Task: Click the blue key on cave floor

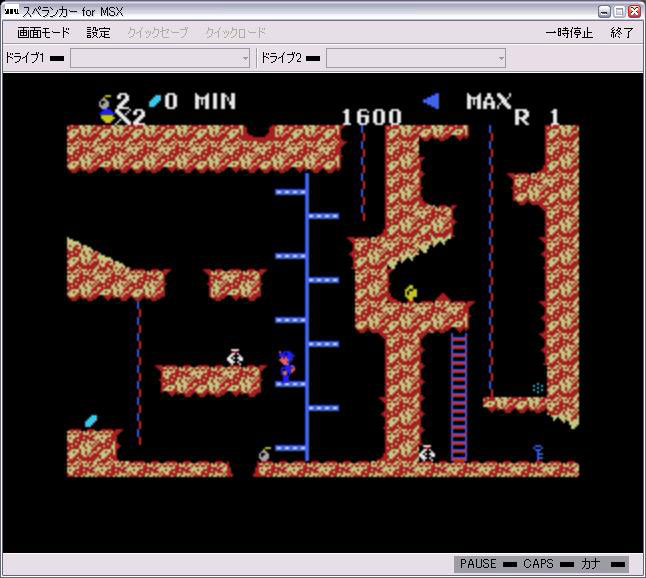Action: click(538, 453)
